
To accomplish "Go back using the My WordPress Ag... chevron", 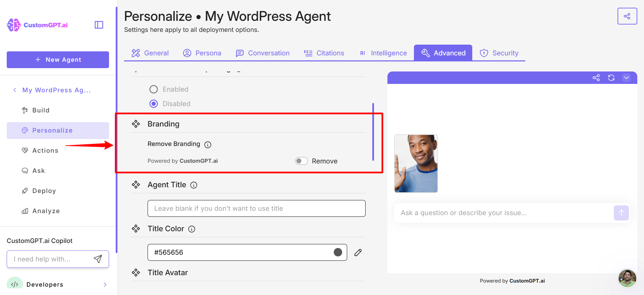I will 15,90.
